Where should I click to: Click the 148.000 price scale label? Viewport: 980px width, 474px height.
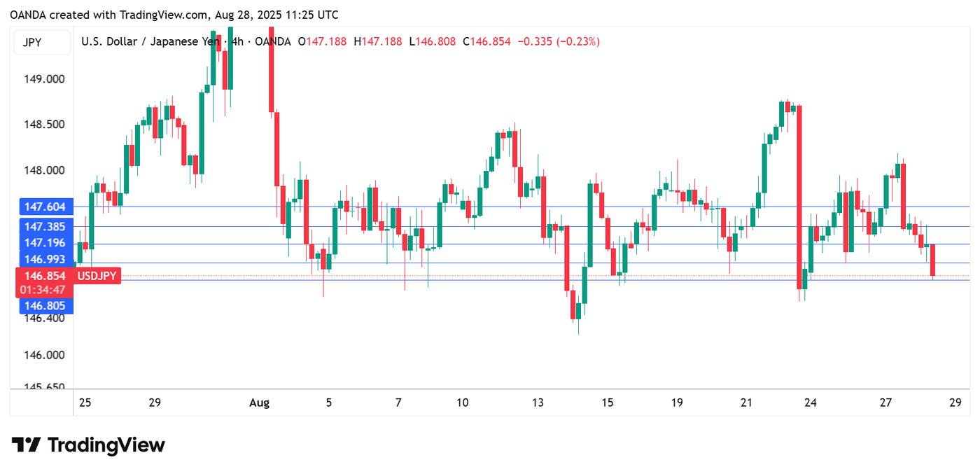pyautogui.click(x=44, y=171)
